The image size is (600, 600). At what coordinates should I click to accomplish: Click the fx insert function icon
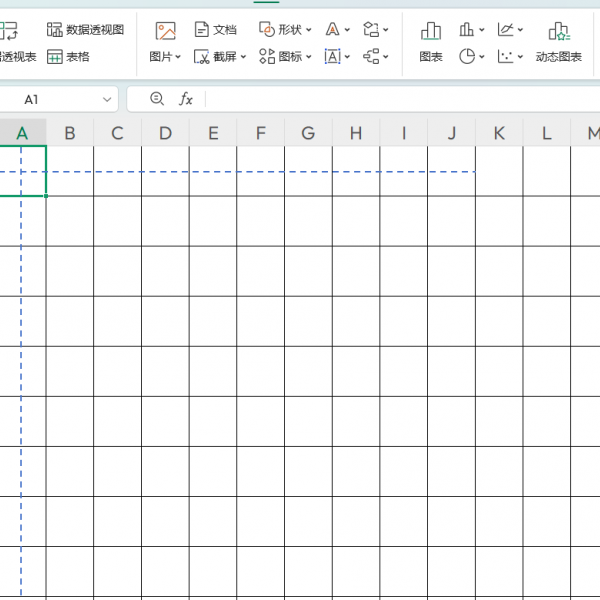[186, 99]
